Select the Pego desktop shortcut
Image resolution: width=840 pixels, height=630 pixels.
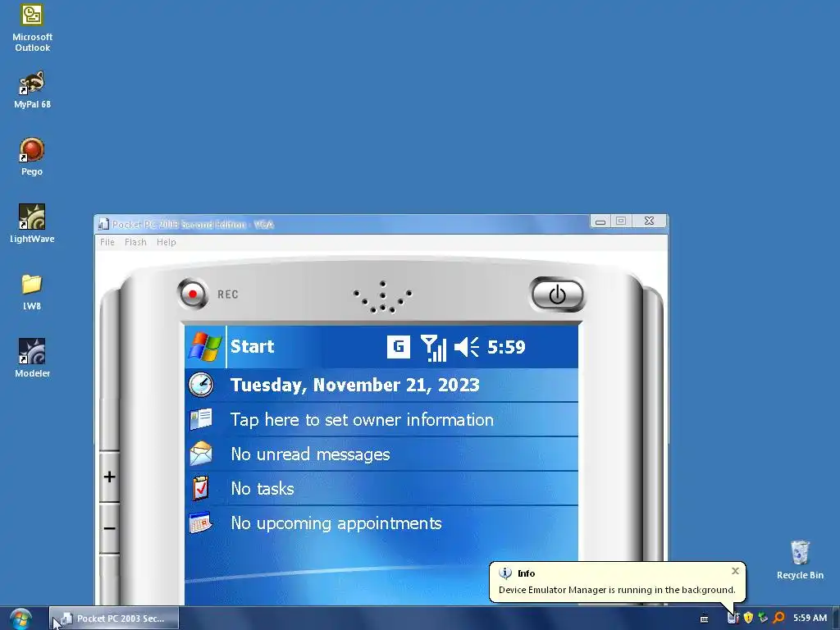tap(32, 157)
